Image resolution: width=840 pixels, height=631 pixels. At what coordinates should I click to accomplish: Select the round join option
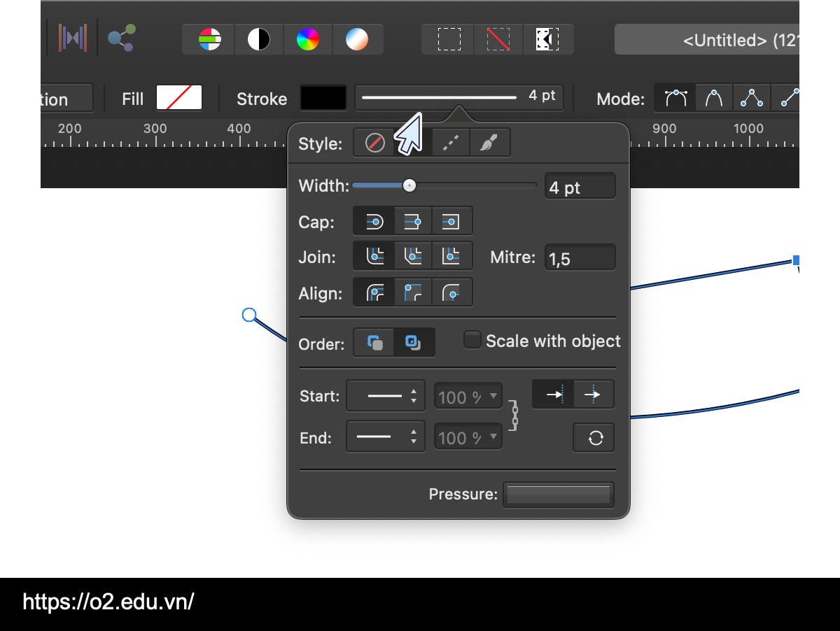point(374,257)
